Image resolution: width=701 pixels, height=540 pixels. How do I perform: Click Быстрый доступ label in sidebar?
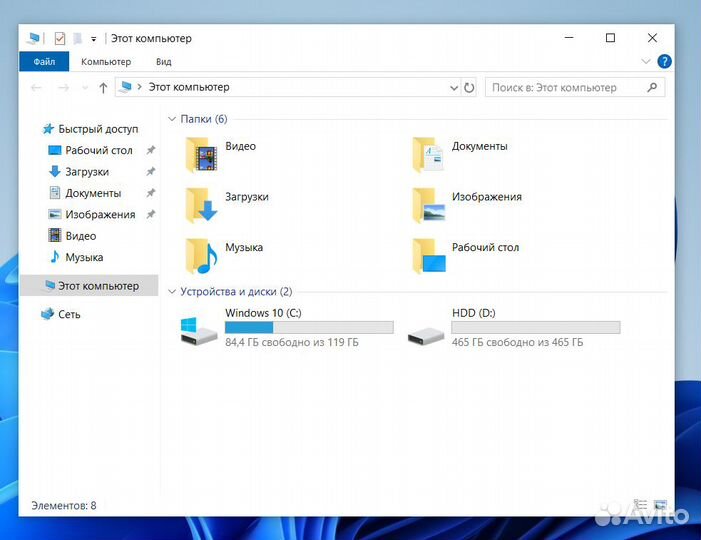pos(98,129)
